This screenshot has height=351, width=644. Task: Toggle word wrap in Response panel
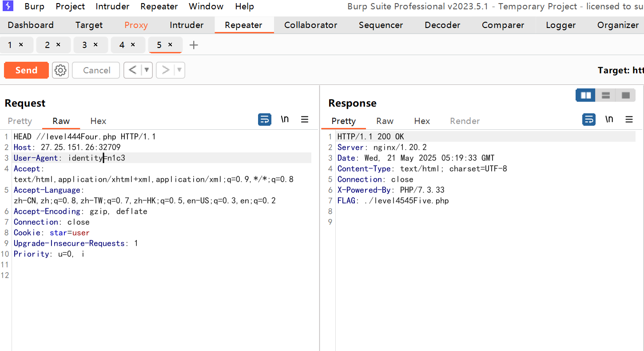point(589,120)
